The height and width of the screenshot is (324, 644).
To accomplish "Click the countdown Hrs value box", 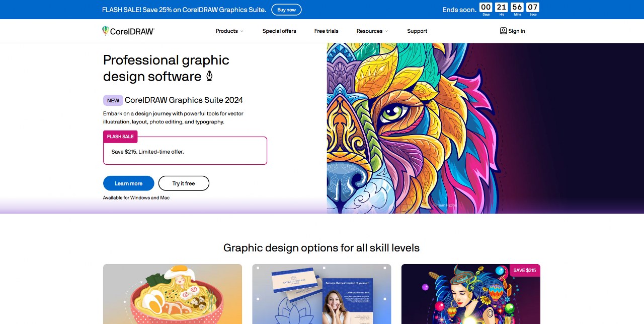I will (x=501, y=7).
